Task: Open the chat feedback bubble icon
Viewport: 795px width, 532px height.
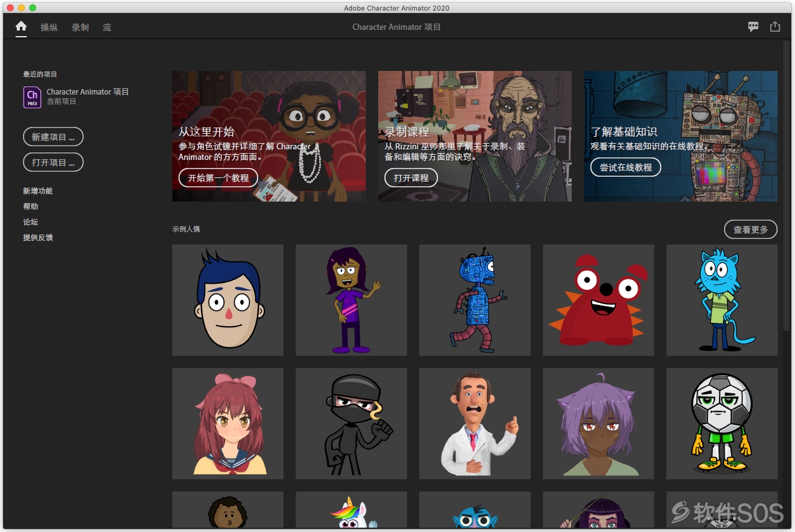Action: pyautogui.click(x=753, y=27)
